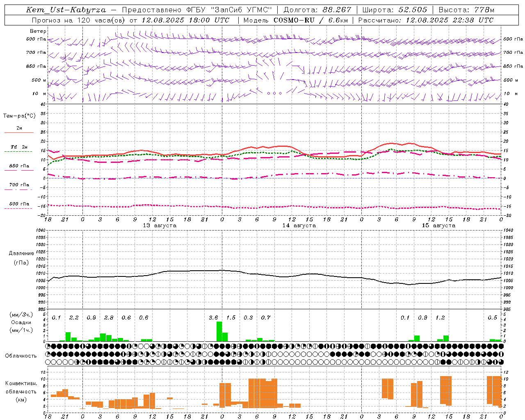Screen dimensions: 525x420
Task: Click the 0.3 precipitation total value
Action: click(x=248, y=318)
